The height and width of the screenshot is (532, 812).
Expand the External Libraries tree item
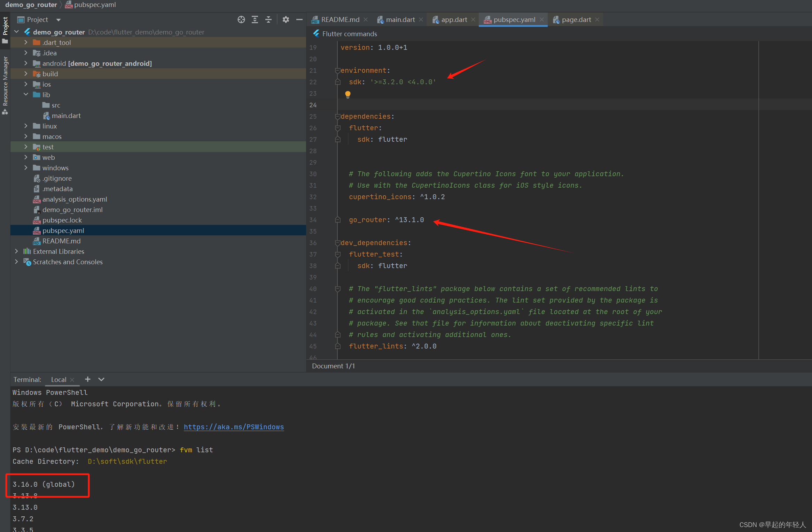coord(15,251)
